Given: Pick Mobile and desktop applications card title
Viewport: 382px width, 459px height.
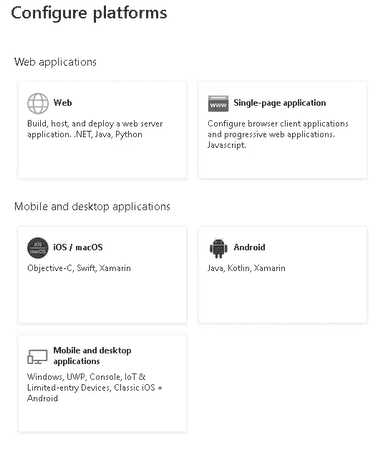Looking at the screenshot, I should (x=92, y=356).
